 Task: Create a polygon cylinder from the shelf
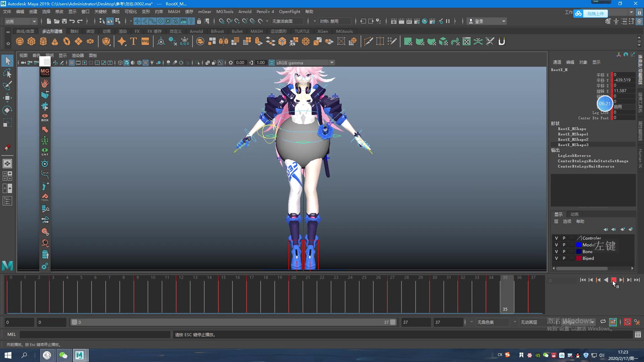coord(43,42)
